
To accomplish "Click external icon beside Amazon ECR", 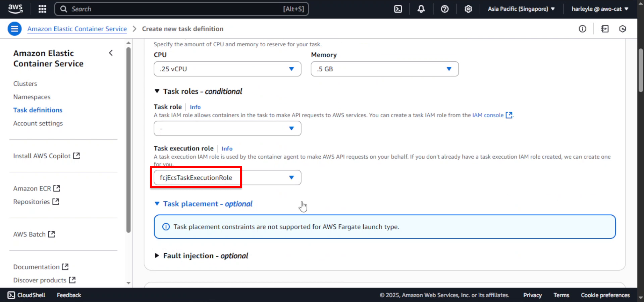I will coord(57,188).
